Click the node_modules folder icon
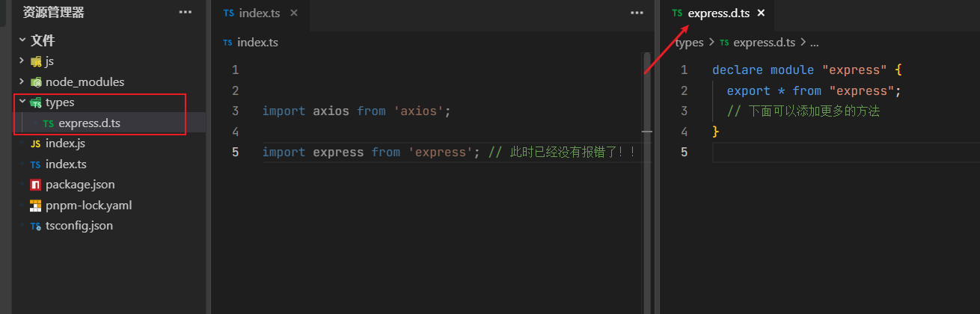This screenshot has height=314, width=980. tap(35, 82)
